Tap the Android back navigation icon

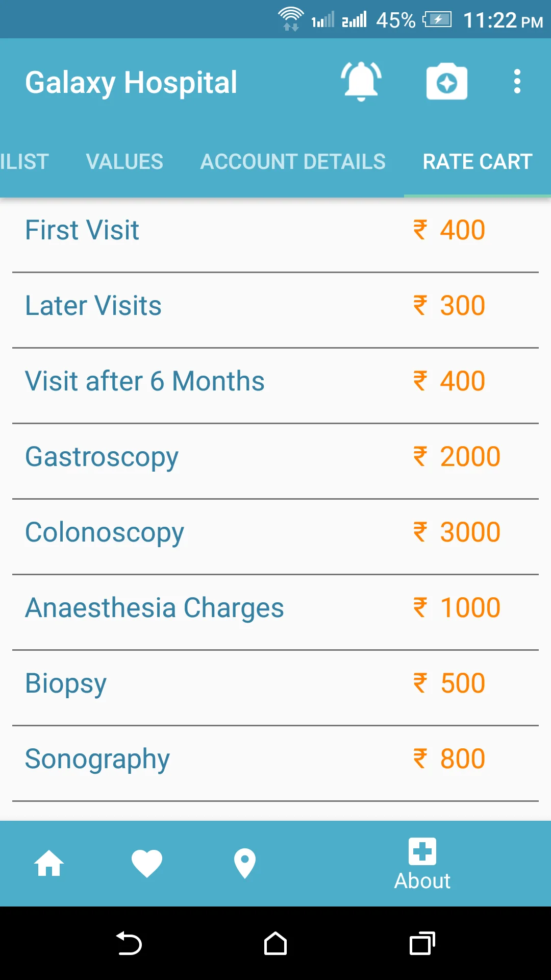coord(129,943)
